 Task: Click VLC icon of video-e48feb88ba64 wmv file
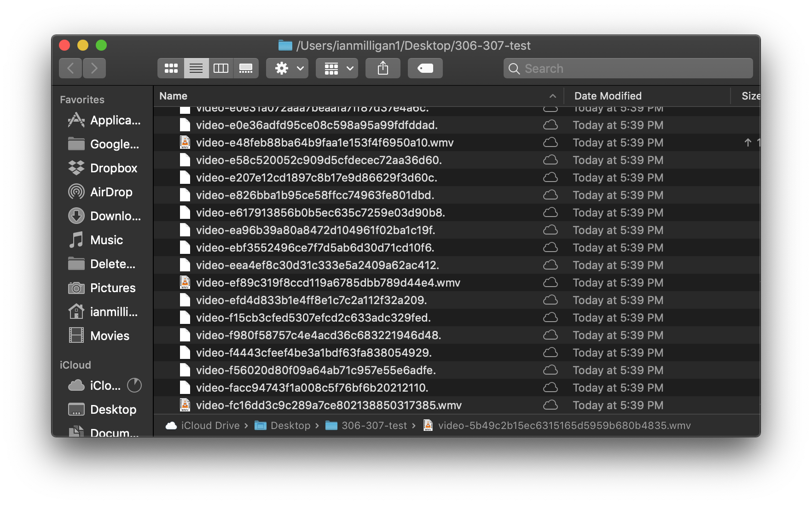pyautogui.click(x=185, y=142)
